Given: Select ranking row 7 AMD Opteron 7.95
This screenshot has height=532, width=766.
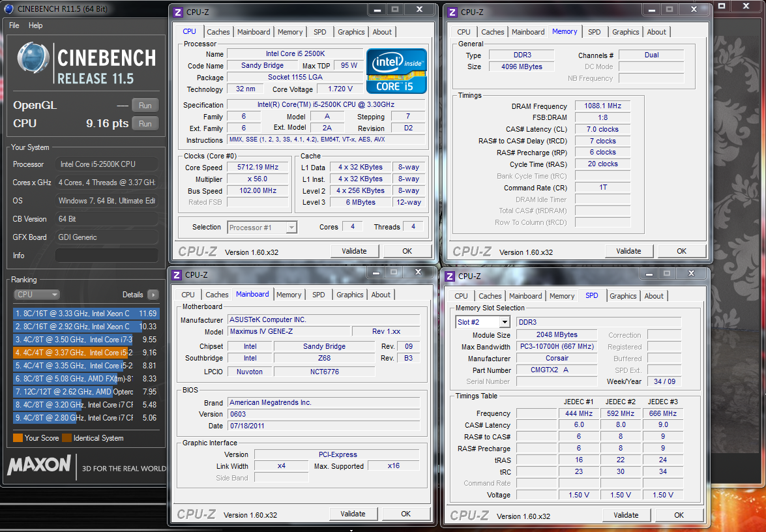Looking at the screenshot, I should 86,392.
